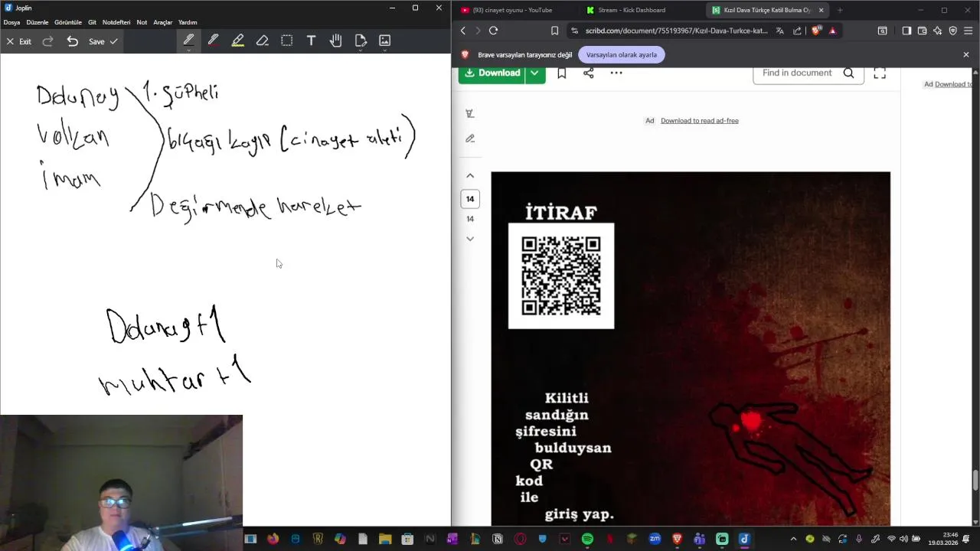Open the three-dot more options menu
This screenshot has height=551, width=980.
tap(616, 73)
